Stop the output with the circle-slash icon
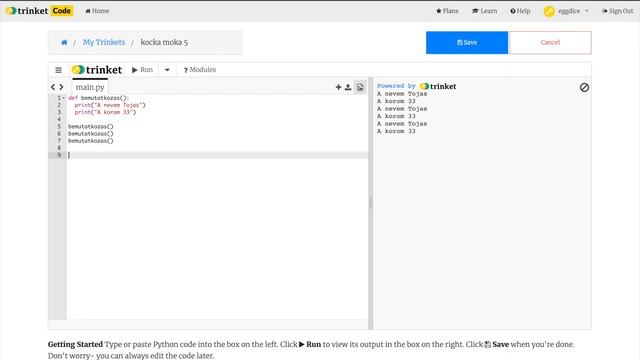640x360 pixels. tap(584, 87)
